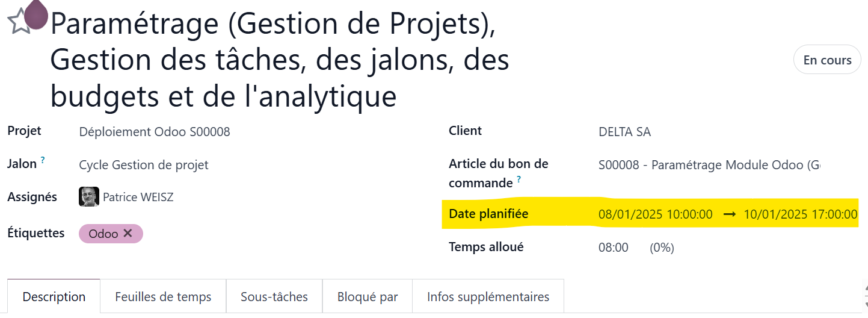Expand the Cycle Gestion de projet milestone field
This screenshot has height=318, width=868.
[x=144, y=164]
